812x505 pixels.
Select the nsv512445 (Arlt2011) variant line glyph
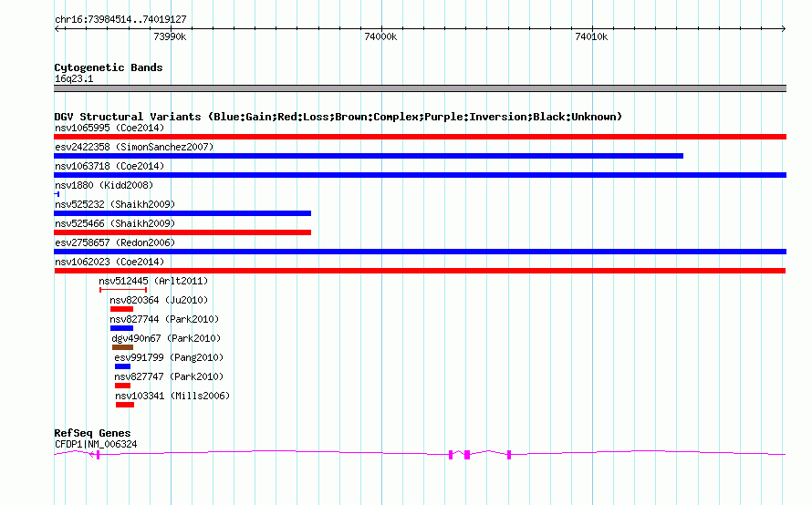point(123,290)
